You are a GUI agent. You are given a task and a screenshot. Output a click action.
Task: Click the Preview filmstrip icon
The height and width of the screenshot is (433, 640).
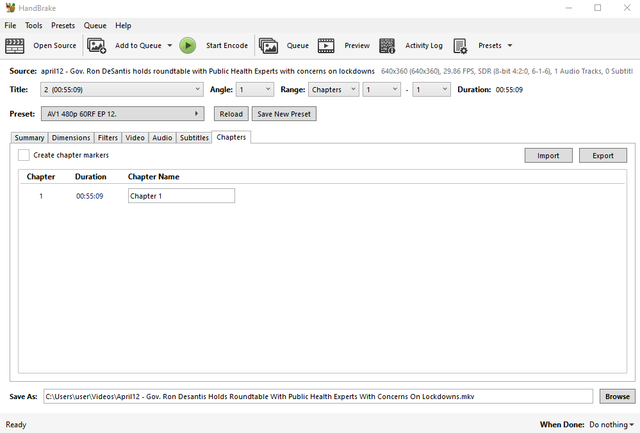[326, 46]
